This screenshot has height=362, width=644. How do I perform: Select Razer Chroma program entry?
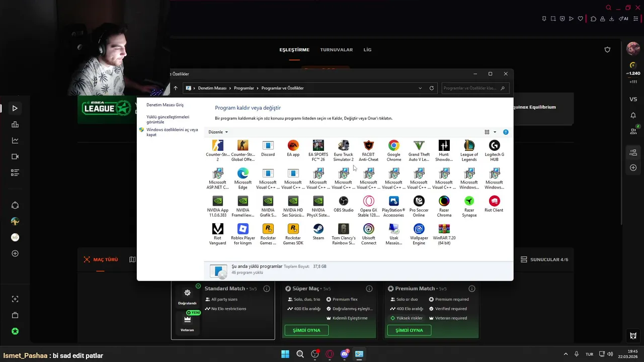[x=444, y=206]
